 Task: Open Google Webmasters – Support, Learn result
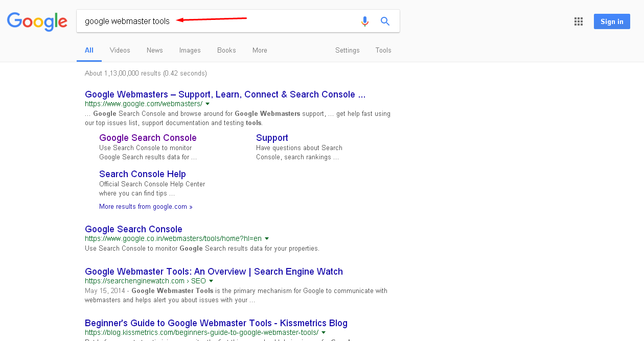225,94
